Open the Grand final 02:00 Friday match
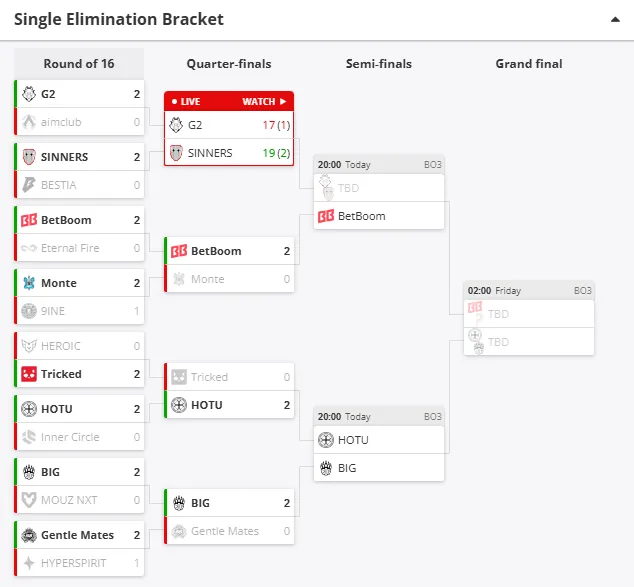 click(x=529, y=291)
